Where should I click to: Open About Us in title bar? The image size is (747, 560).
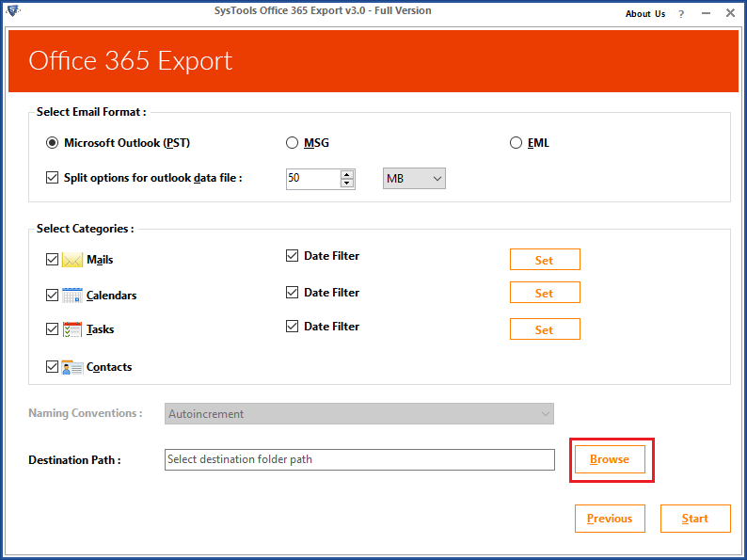[x=645, y=14]
